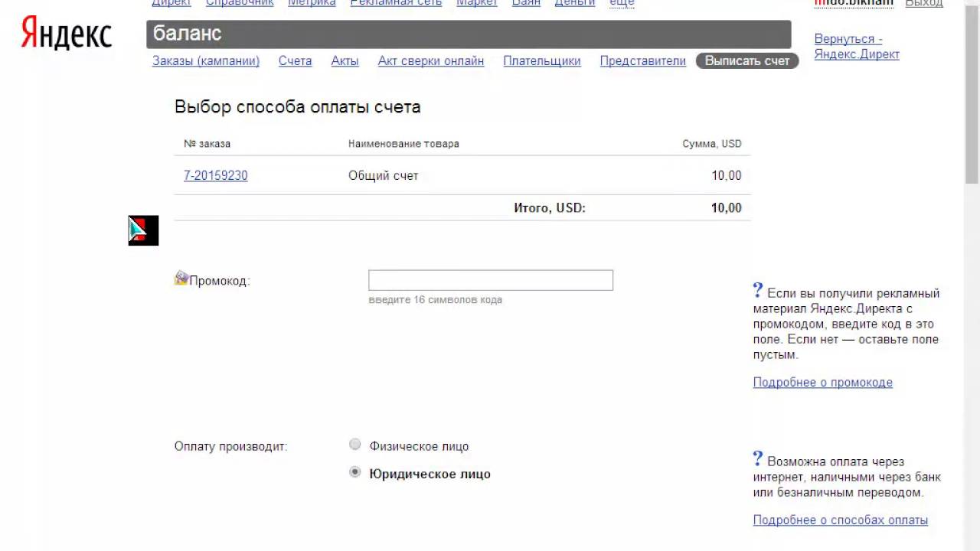Click the Итого, USD label
980x551 pixels.
(550, 207)
